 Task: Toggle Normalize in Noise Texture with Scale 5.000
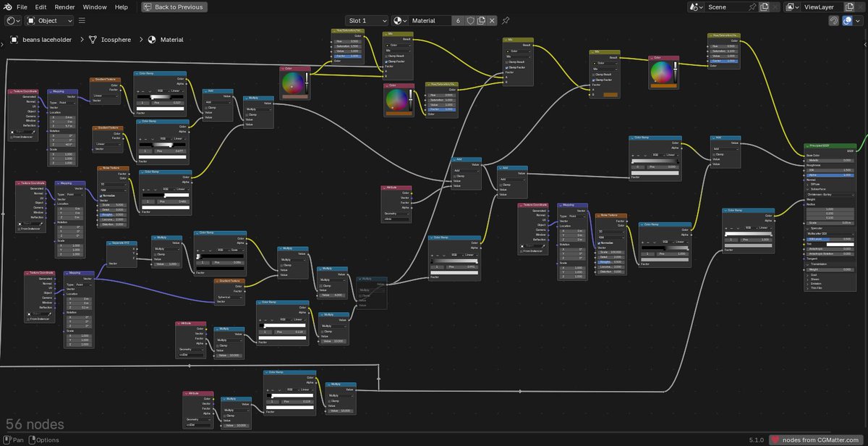(x=101, y=195)
